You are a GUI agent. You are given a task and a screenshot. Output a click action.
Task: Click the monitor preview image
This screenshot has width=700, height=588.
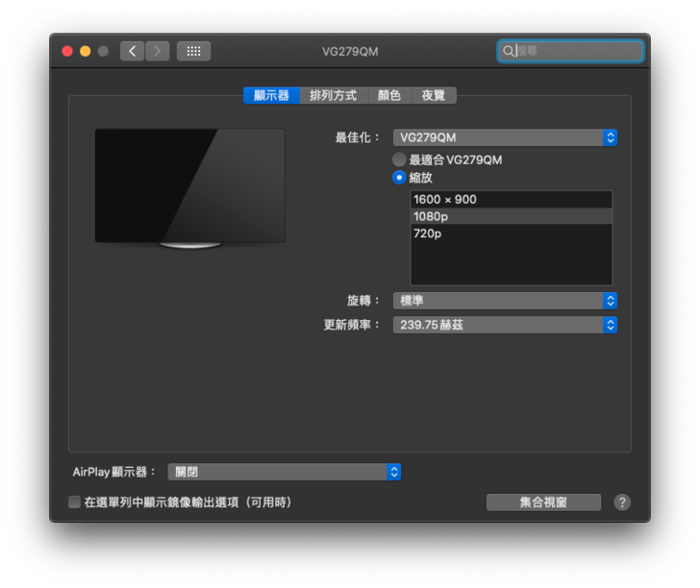pyautogui.click(x=189, y=187)
